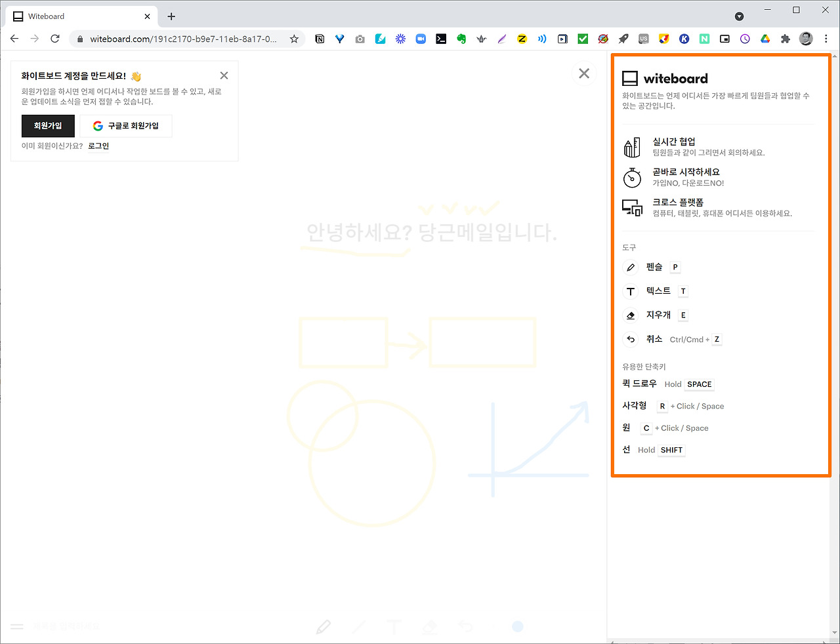Viewport: 840px width, 644px height.
Task: Click the blue color swatch in the toolbar
Action: [x=518, y=626]
